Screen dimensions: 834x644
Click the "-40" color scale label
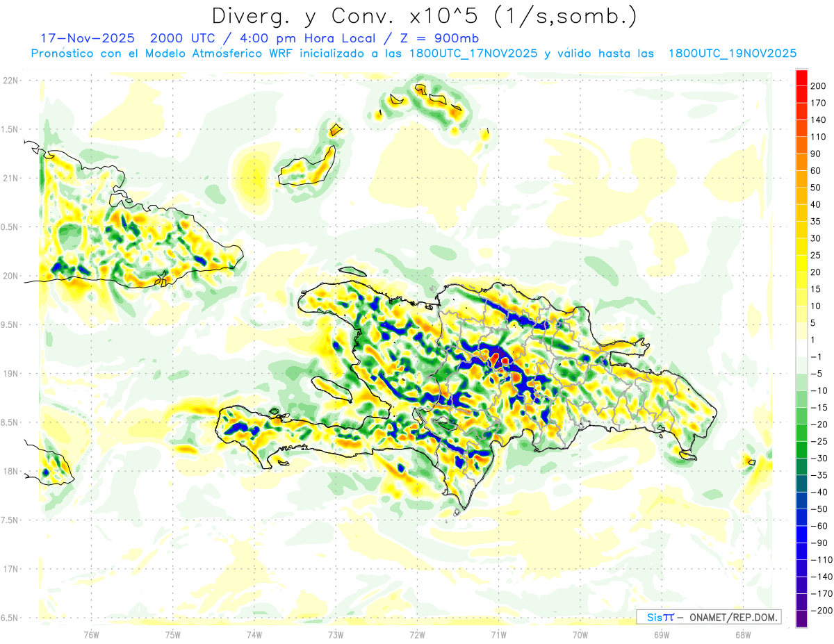(819, 492)
